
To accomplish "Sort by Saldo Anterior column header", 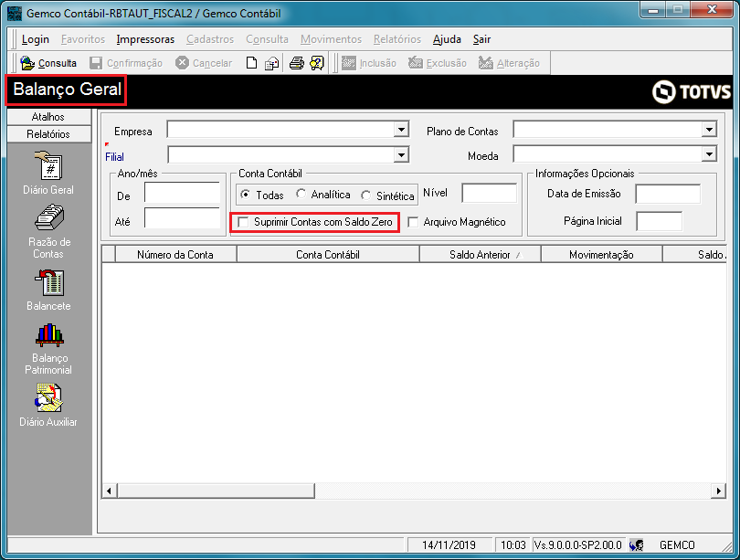I will tap(480, 255).
